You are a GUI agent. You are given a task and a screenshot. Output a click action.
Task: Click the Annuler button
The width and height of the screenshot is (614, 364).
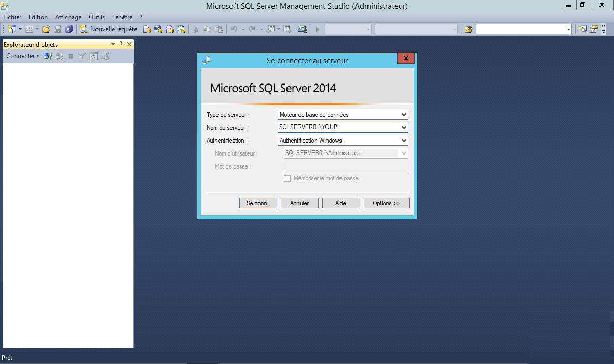click(299, 203)
